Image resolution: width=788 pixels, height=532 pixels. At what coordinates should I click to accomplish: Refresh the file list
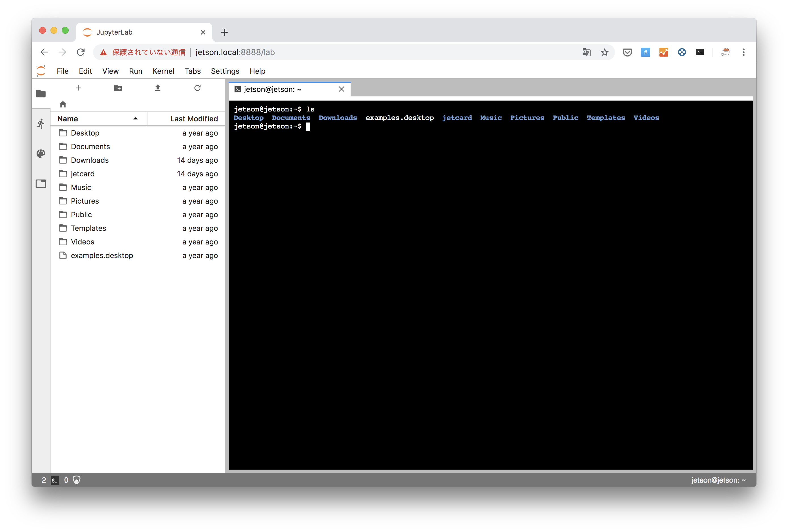[x=197, y=88]
